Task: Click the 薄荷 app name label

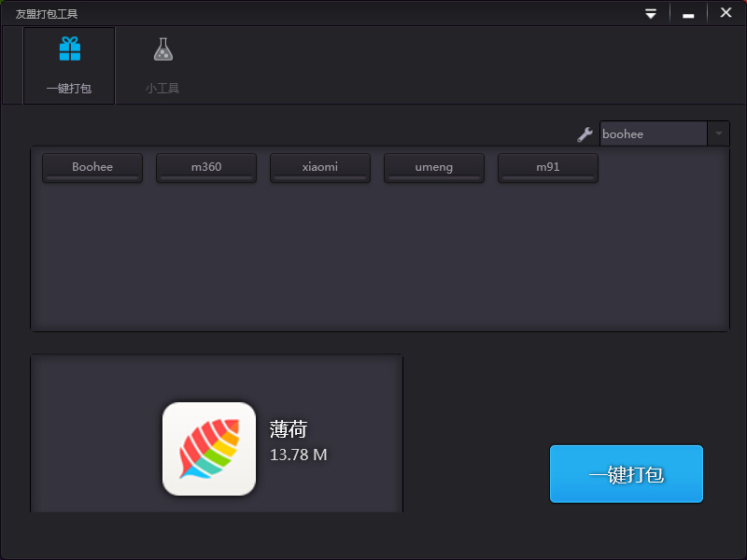Action: click(x=289, y=429)
